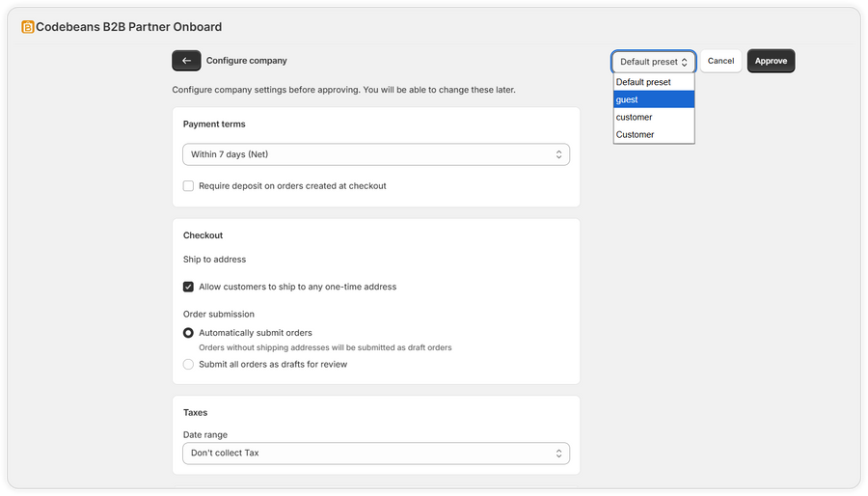Select the lowercase 'customer' preset option
This screenshot has width=868, height=496.
(654, 117)
